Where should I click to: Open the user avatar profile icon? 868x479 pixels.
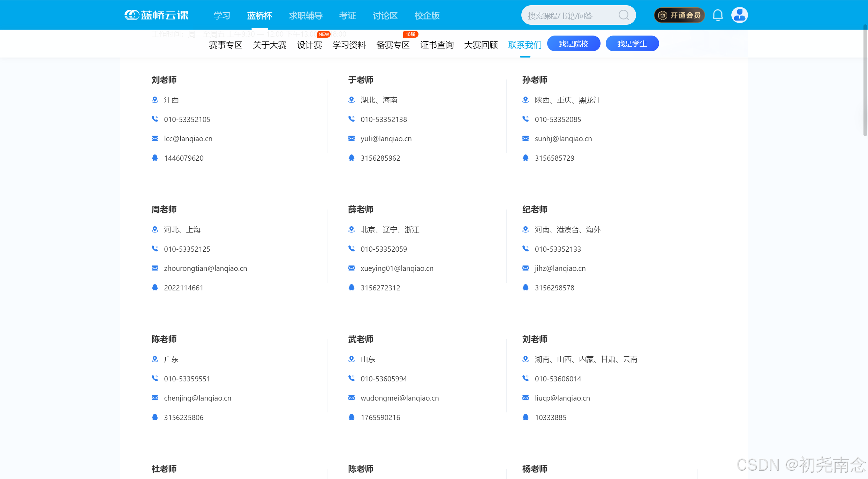click(x=739, y=15)
